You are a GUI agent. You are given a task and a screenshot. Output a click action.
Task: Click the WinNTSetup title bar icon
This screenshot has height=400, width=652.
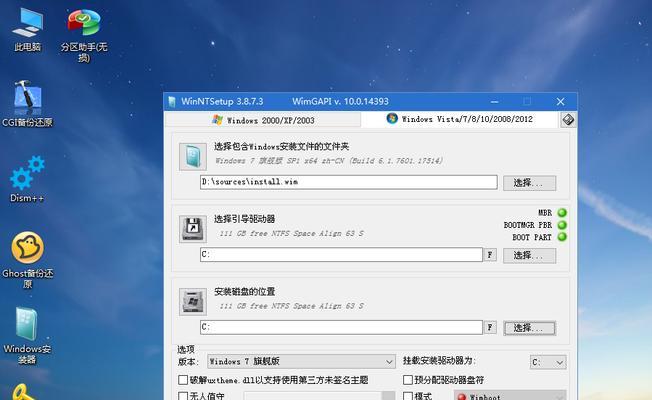pos(172,101)
